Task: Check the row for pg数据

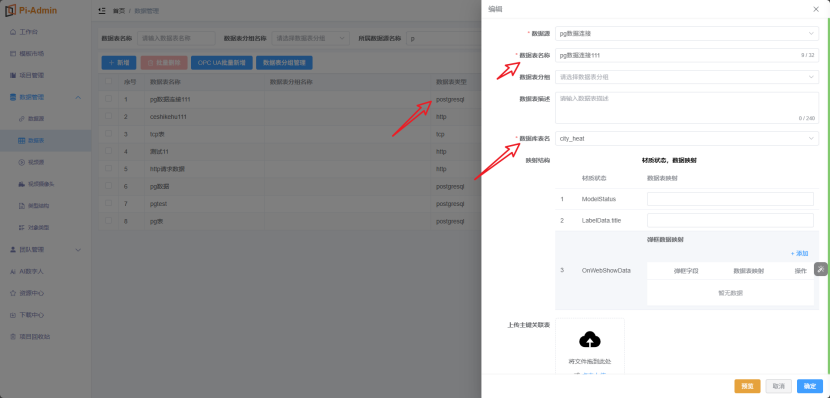Action: 109,186
